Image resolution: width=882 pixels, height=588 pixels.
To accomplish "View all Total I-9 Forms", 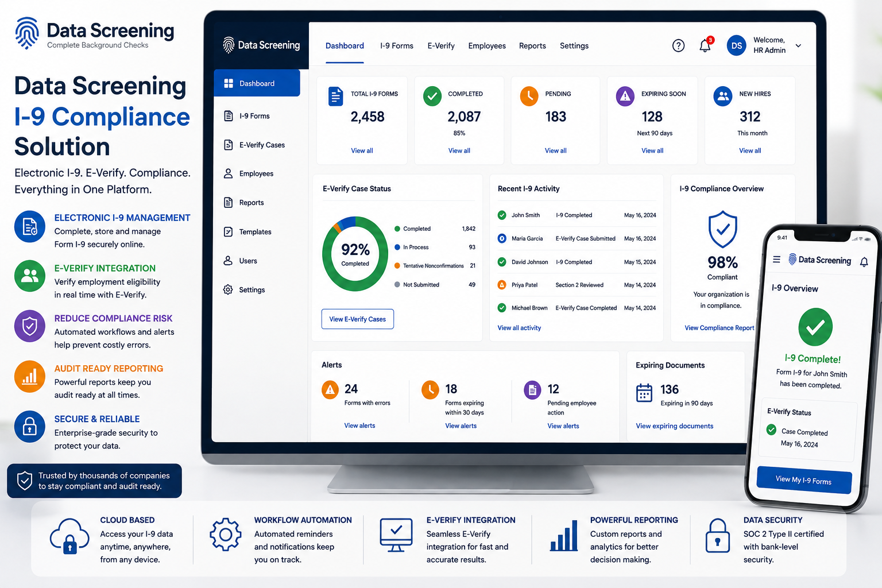I will click(362, 150).
